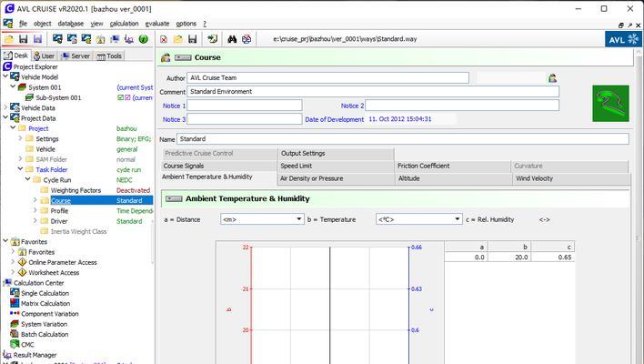
Task: Click into the Comment input field
Action: click(373, 92)
